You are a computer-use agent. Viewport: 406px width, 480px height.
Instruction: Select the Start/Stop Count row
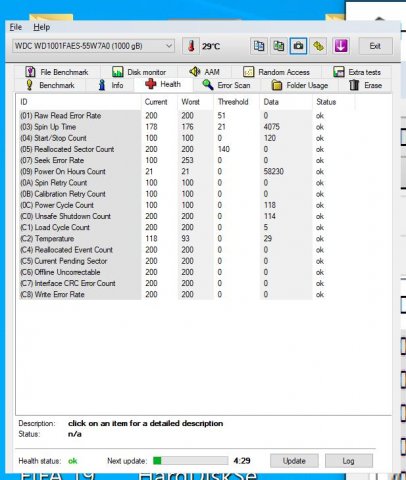pyautogui.click(x=187, y=138)
